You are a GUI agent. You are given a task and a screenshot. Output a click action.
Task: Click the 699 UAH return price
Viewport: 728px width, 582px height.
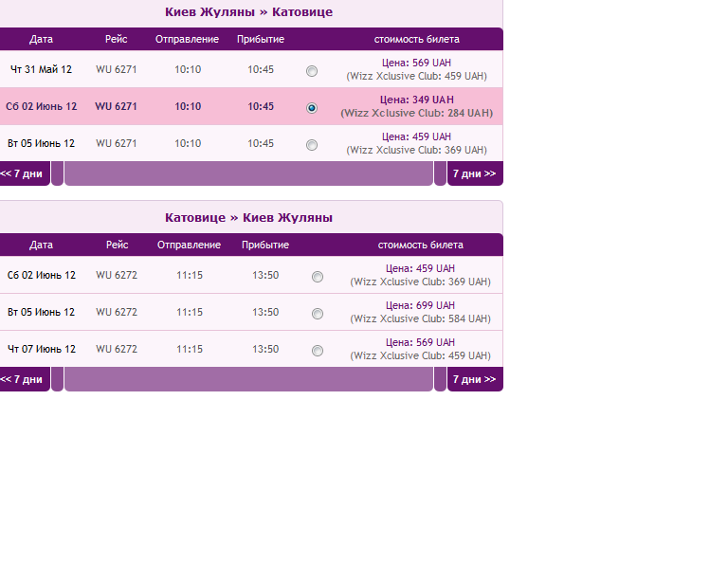pos(420,305)
